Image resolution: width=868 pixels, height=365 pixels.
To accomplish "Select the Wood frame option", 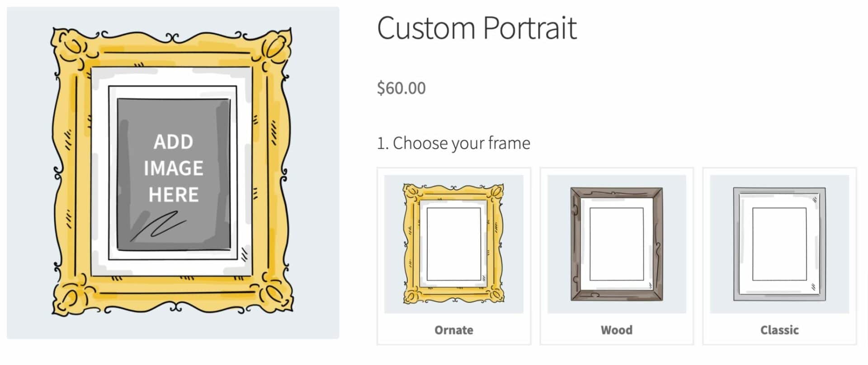I will point(617,256).
